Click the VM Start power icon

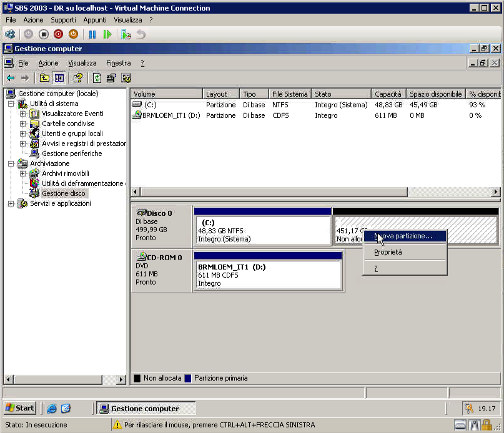click(28, 34)
